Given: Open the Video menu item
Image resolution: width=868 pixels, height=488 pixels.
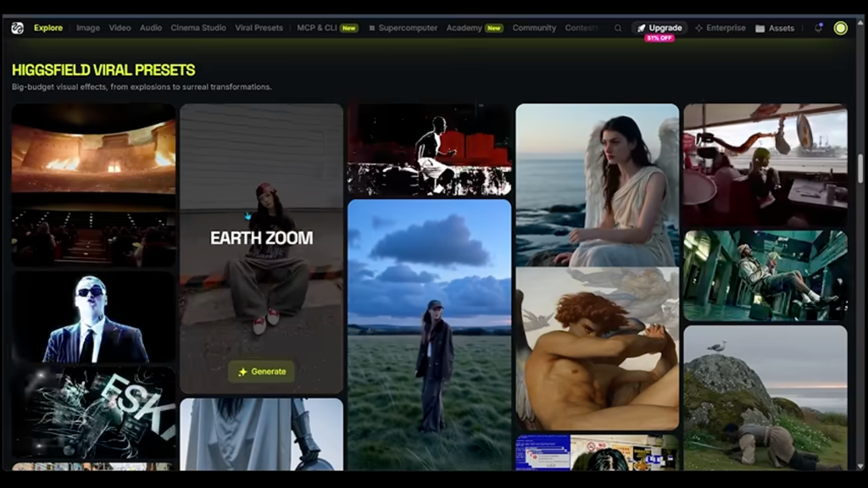Looking at the screenshot, I should [x=120, y=28].
